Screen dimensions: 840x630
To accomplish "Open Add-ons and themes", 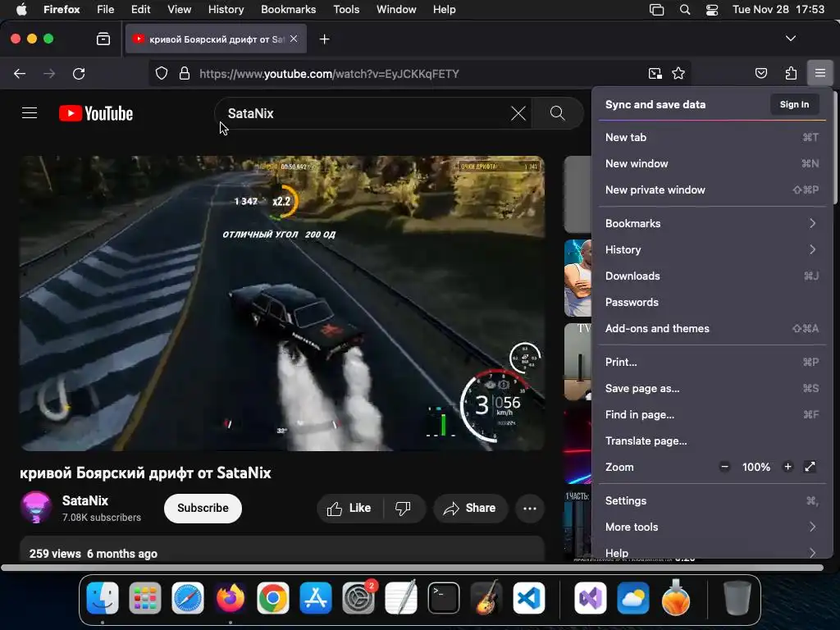I will click(x=712, y=328).
